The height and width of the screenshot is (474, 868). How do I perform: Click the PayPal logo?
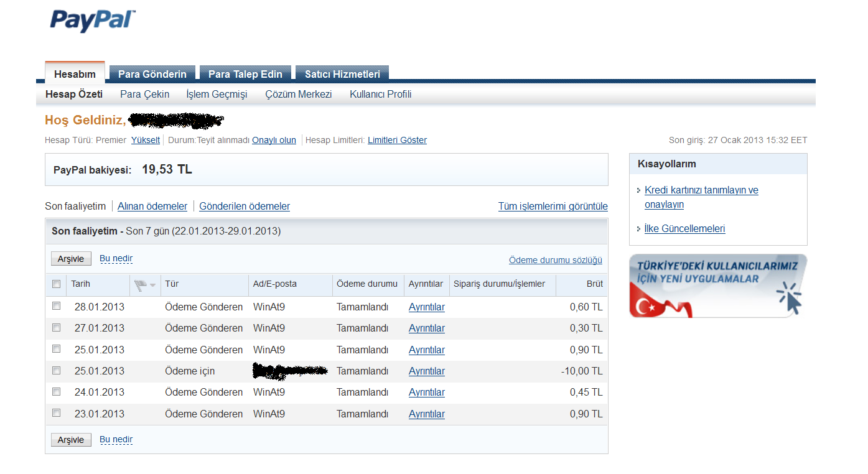tap(93, 21)
